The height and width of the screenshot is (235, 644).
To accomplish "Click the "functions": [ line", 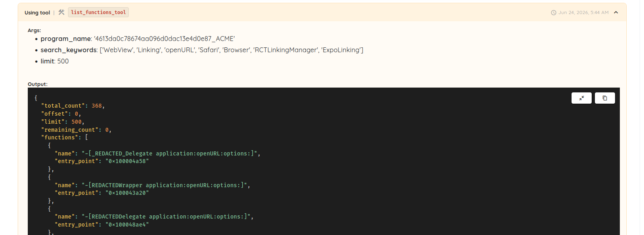I will coord(64,137).
